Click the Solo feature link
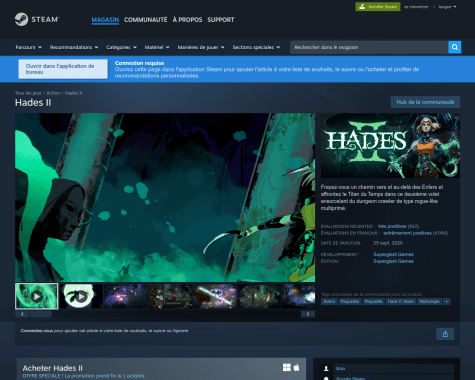 point(340,368)
